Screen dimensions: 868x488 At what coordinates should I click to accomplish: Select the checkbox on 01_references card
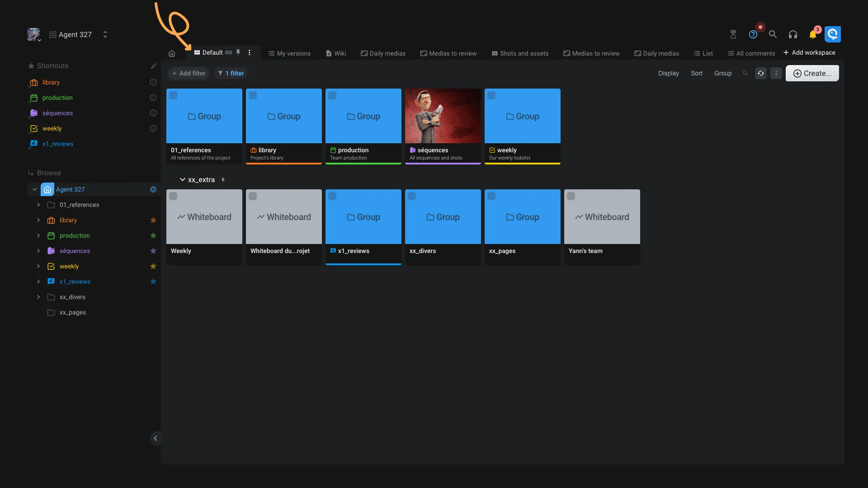174,95
